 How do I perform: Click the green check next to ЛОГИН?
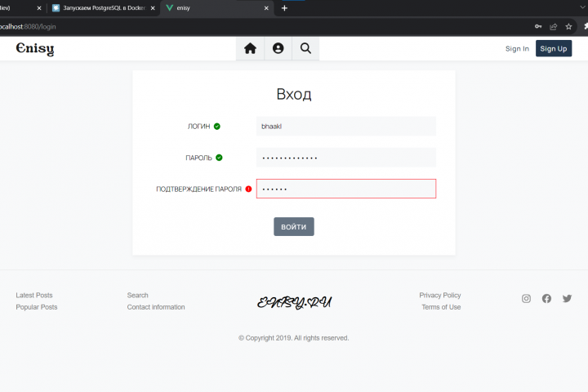point(216,127)
